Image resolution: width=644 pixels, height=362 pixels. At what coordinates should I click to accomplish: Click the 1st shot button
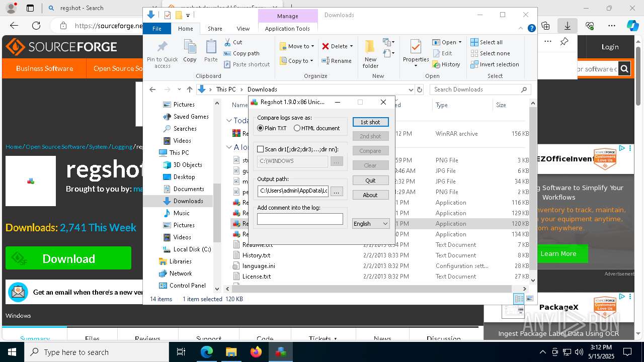370,122
